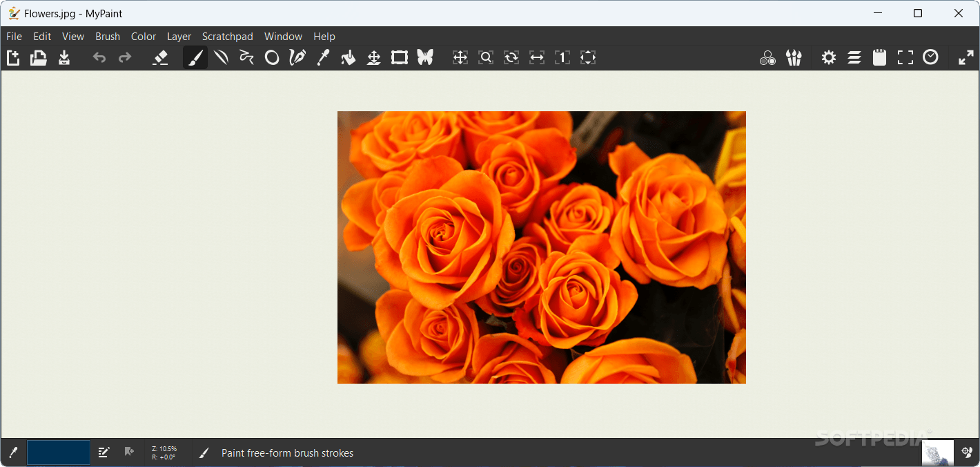Open the brush selector panel

point(794,57)
